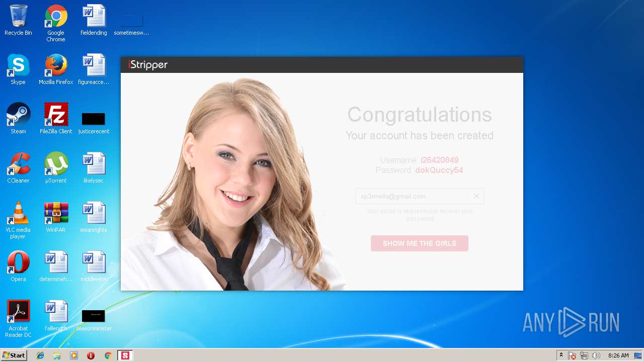Launch CCleaner from the desktop
Viewport: 644px width, 362px height.
(x=18, y=168)
